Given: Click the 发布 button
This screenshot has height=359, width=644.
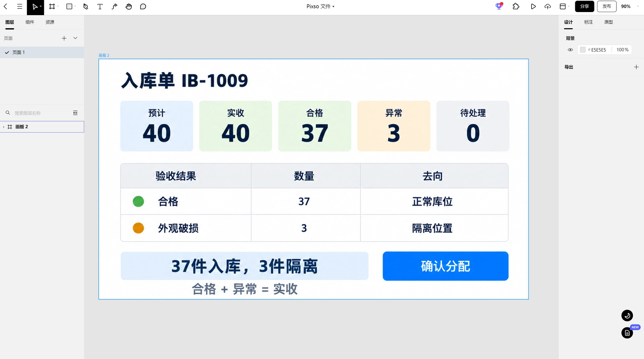Looking at the screenshot, I should point(606,6).
